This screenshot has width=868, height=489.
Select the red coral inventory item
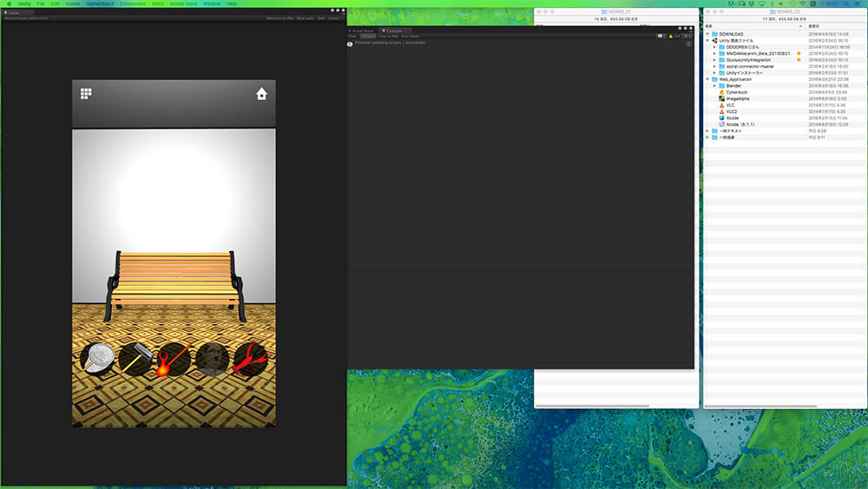(249, 358)
